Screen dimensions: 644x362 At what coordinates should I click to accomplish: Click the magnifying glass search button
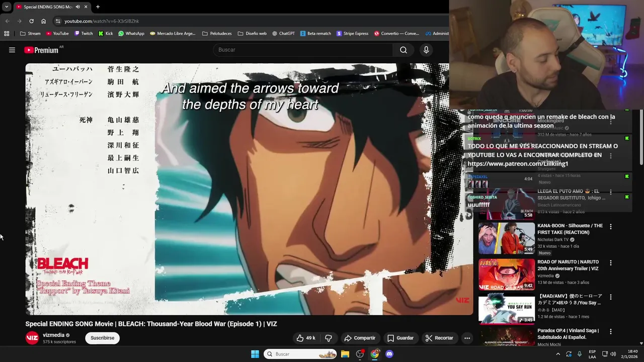[404, 50]
